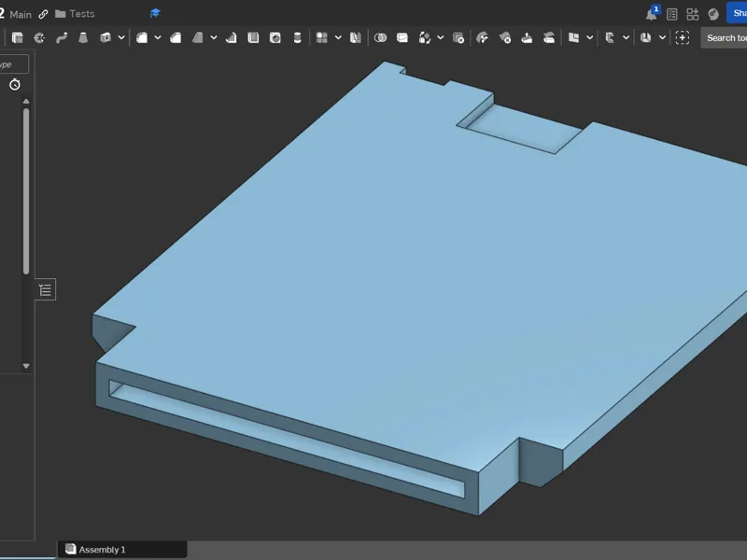The image size is (747, 560).
Task: Switch to the Assembly 1 tab
Action: click(122, 550)
